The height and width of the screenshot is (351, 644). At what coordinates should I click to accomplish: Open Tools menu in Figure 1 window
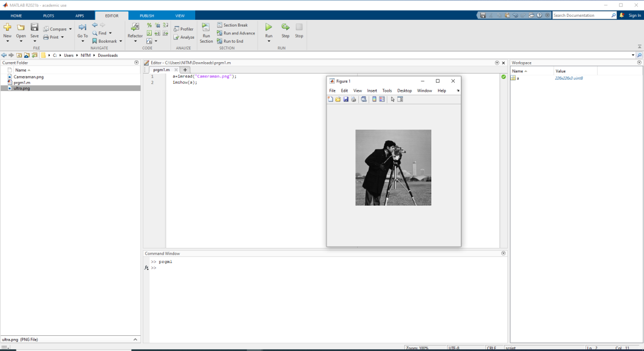tap(387, 90)
